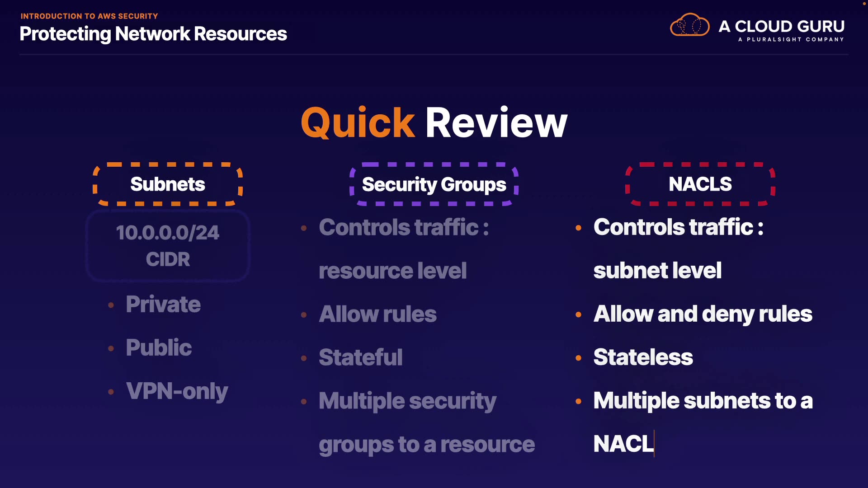This screenshot has height=488, width=868.
Task: Click the Protecting Network Resources title
Action: tap(153, 34)
